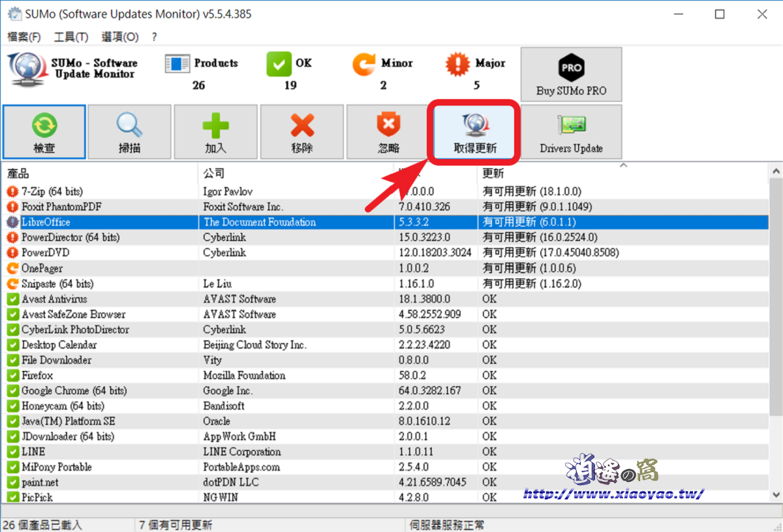Click the green check beside Honeycam
The height and width of the screenshot is (532, 783).
(12, 406)
